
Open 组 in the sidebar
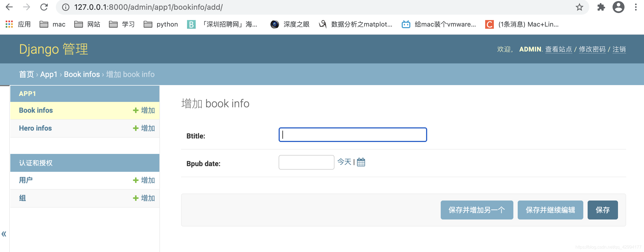[22, 198]
